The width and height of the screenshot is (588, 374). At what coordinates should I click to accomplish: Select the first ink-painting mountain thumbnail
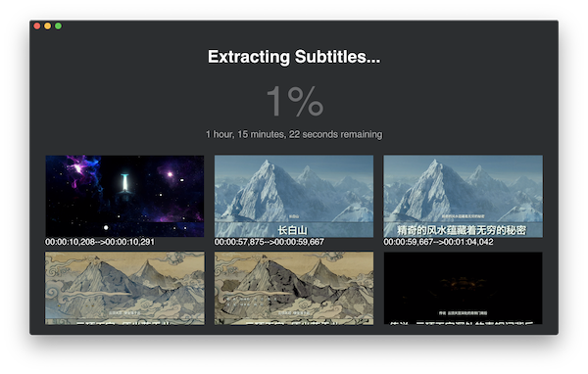pyautogui.click(x=124, y=288)
